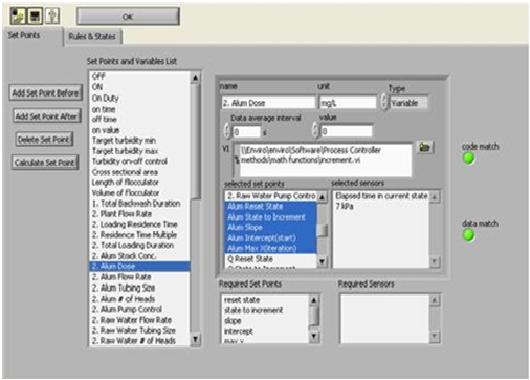Select 1. Total Backwash Duration

(140, 204)
